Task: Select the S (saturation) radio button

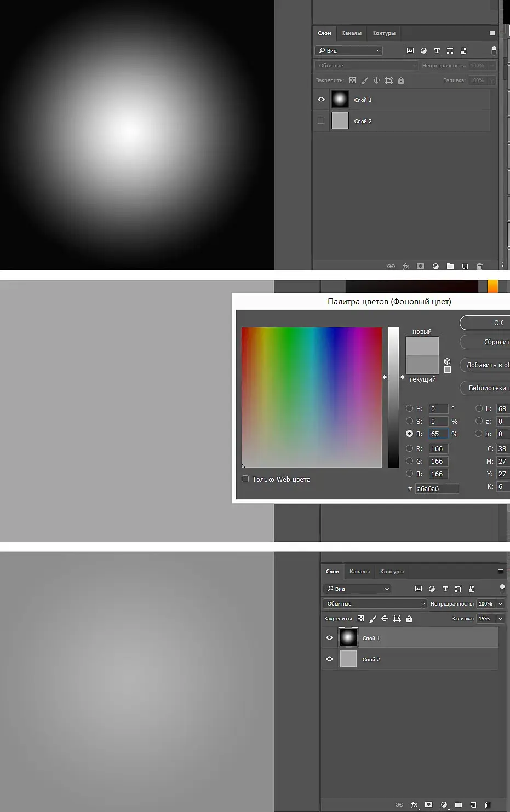Action: [409, 421]
